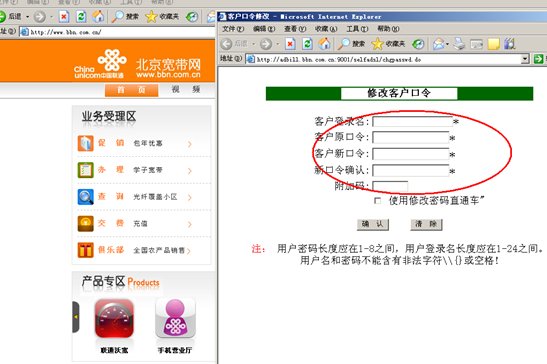547x364 pixels.
Task: Click Refresh icon in bbn.com.cn window
Action: point(81,16)
